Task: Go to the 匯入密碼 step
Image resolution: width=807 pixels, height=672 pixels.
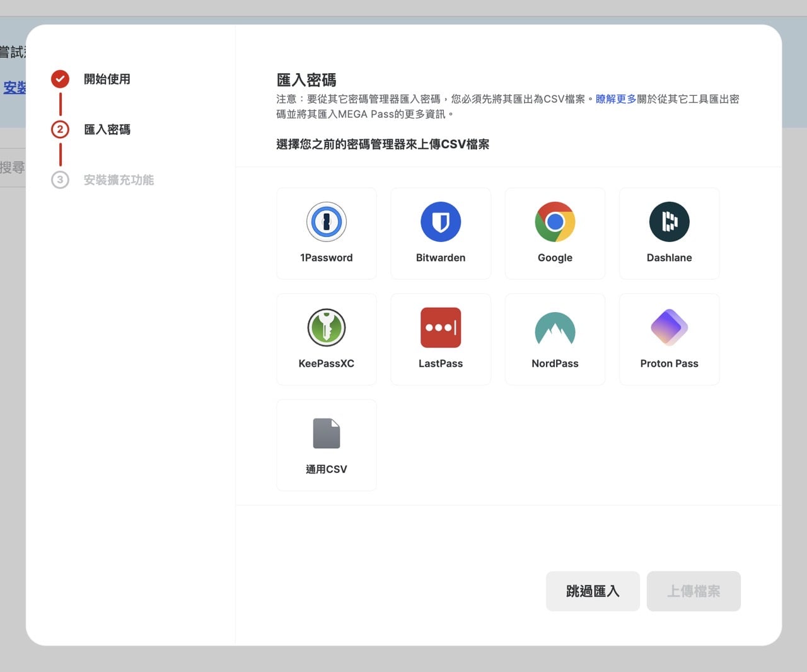Action: point(107,129)
